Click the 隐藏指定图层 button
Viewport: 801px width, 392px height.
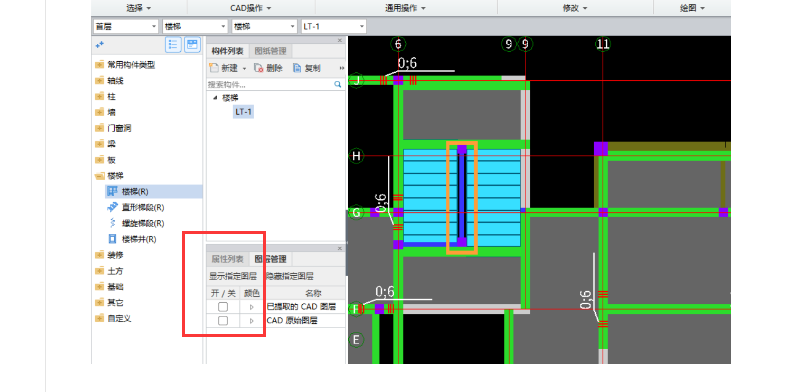click(x=290, y=276)
